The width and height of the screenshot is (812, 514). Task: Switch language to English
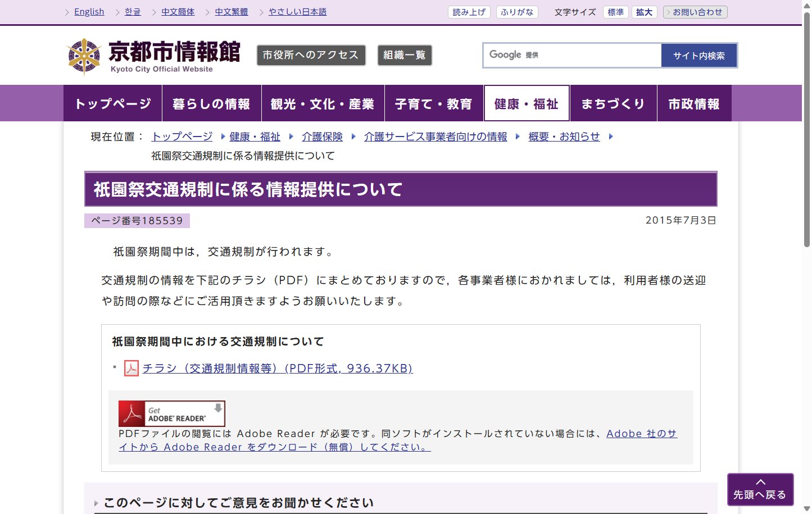click(89, 12)
